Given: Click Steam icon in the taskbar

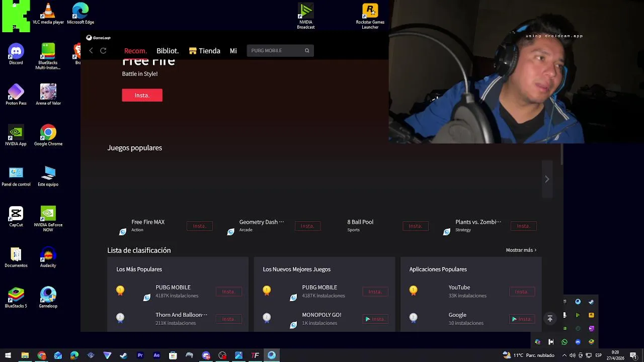Looking at the screenshot, I should [124, 355].
